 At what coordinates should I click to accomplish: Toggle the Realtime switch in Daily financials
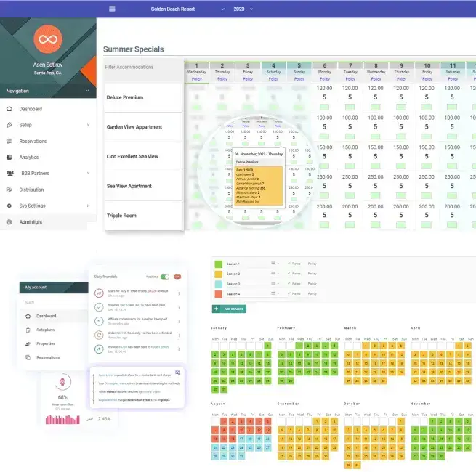point(164,277)
